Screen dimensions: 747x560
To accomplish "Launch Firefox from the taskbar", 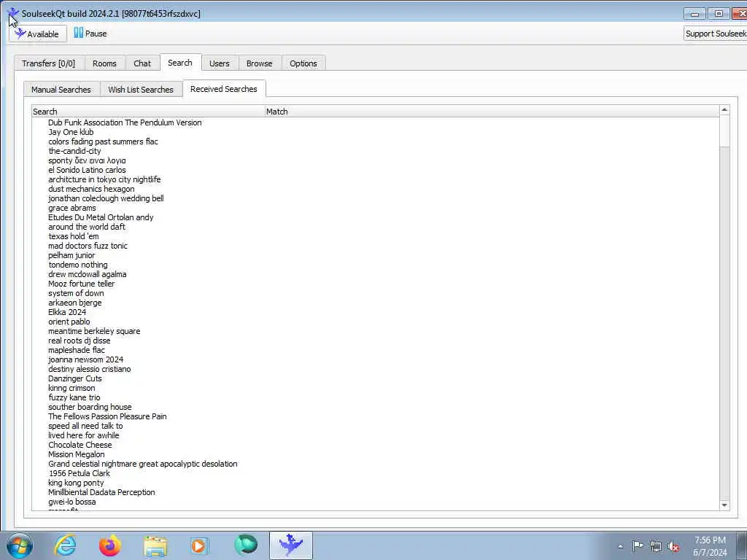I will [x=109, y=545].
